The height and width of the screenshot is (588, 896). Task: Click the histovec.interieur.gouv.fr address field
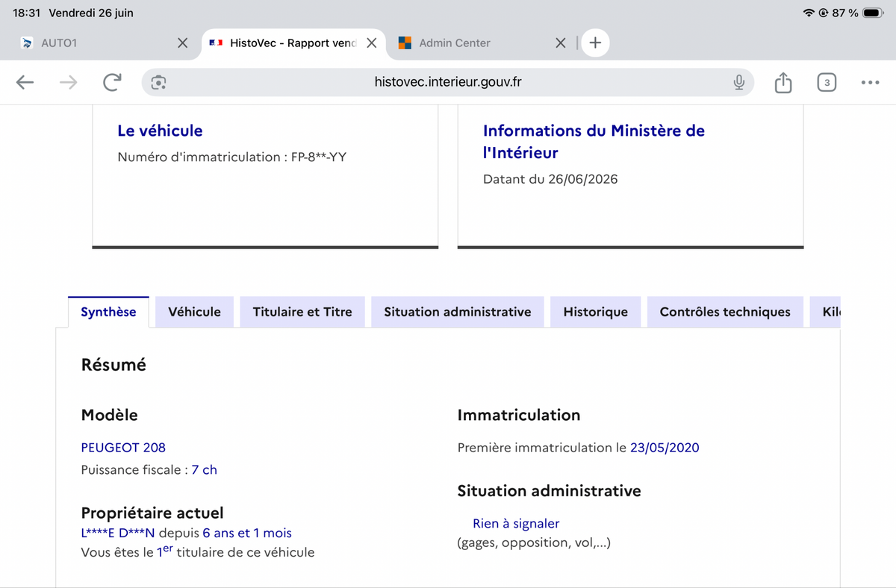point(448,82)
